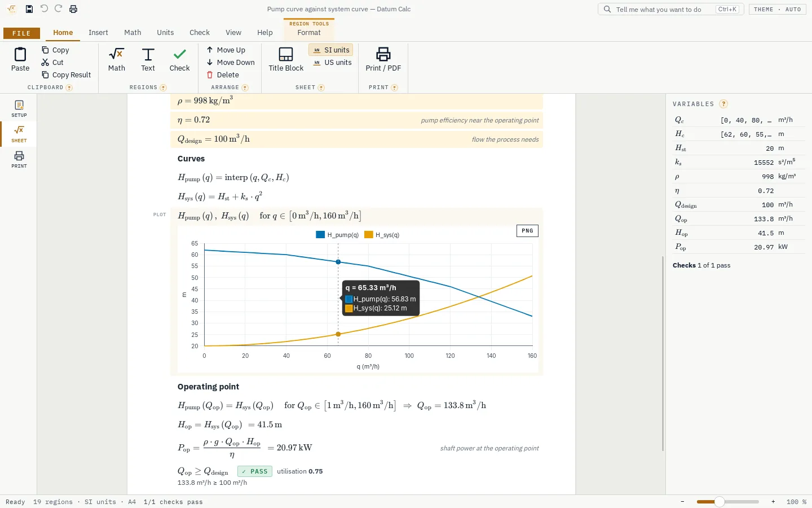This screenshot has width=812, height=508.
Task: Switch to Setup in left sidebar
Action: [19, 109]
